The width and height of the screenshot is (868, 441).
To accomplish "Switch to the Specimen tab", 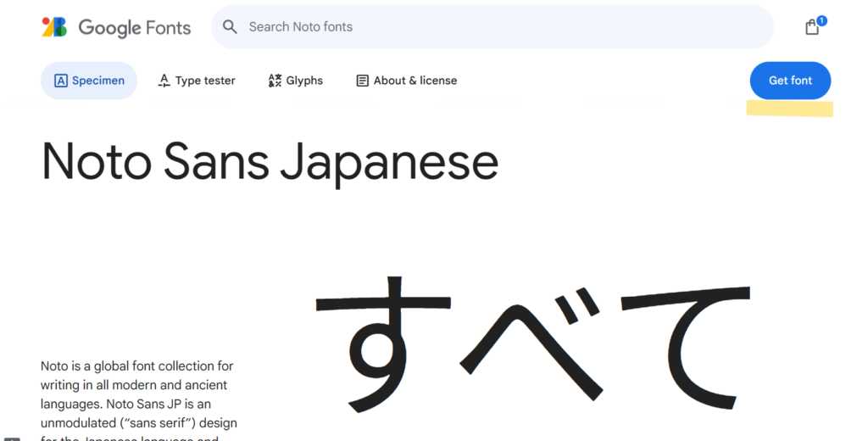I will (x=89, y=81).
